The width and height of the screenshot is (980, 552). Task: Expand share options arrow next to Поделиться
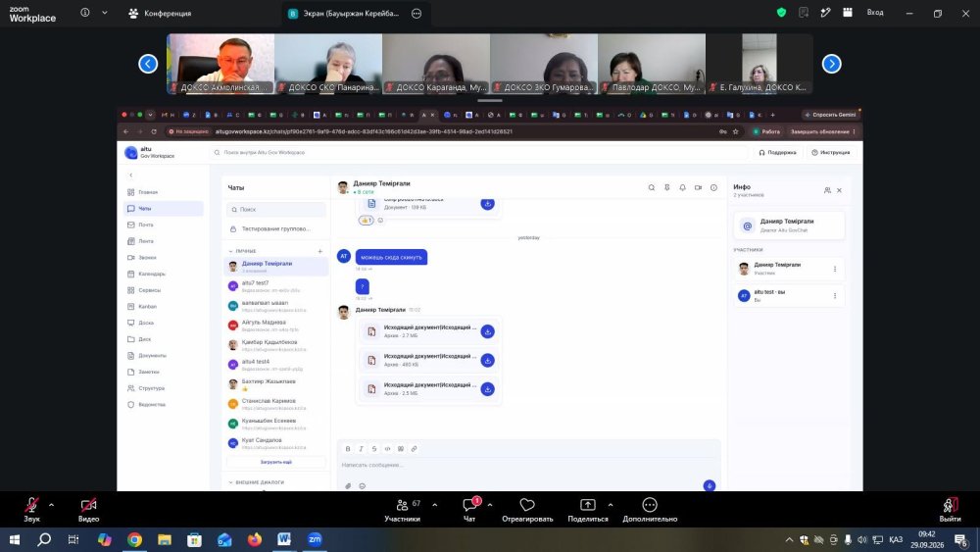pyautogui.click(x=610, y=505)
